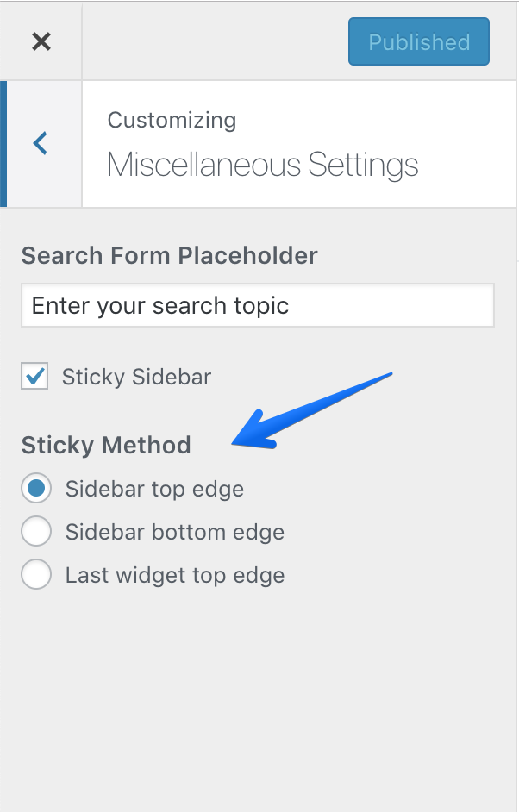The height and width of the screenshot is (812, 519).
Task: Click the "Sidebar bottom edge" label text
Action: [175, 532]
